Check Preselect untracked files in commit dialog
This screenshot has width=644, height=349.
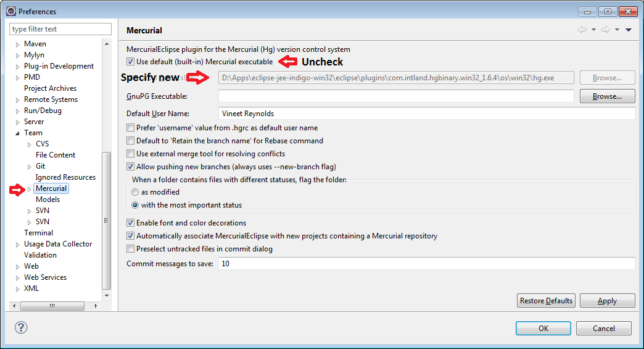click(x=130, y=249)
